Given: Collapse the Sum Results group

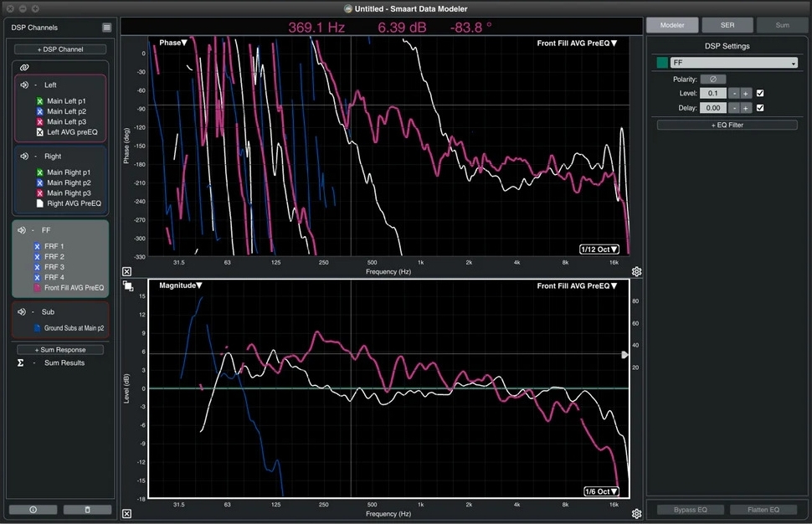Looking at the screenshot, I should (x=34, y=362).
